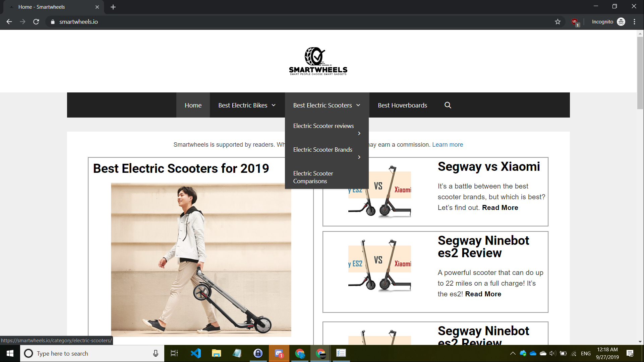The image size is (644, 362).
Task: Click the Learn more link
Action: pyautogui.click(x=447, y=145)
